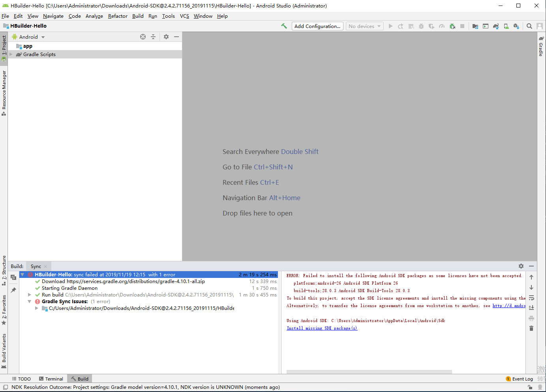Click the Scroll to End icon in build output

coord(531,308)
